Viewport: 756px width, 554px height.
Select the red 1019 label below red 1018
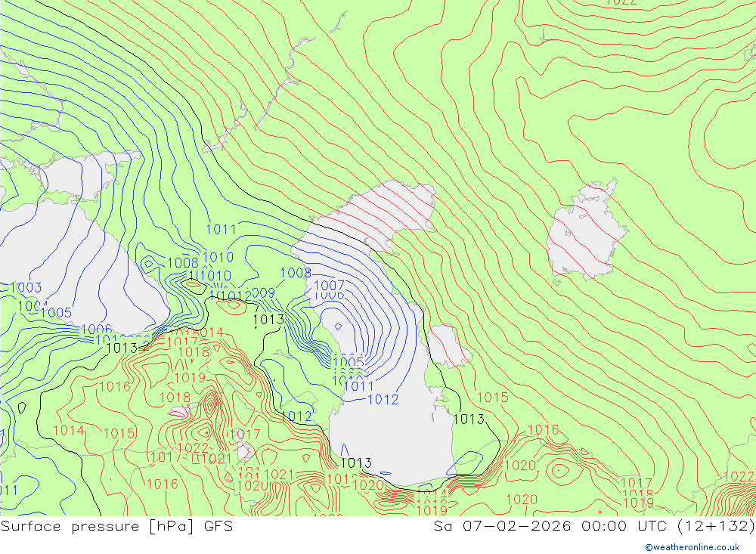tap(191, 378)
